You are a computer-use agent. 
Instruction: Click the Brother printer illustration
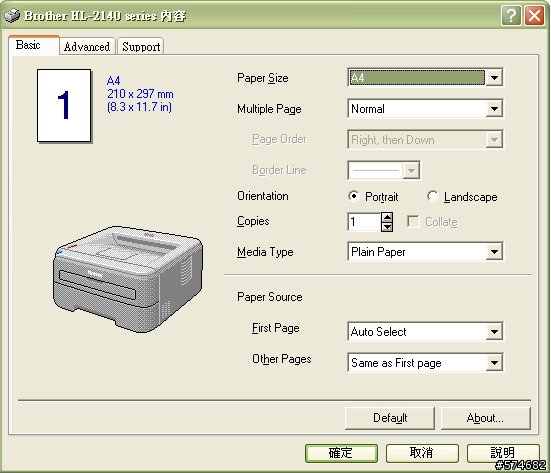[128, 279]
